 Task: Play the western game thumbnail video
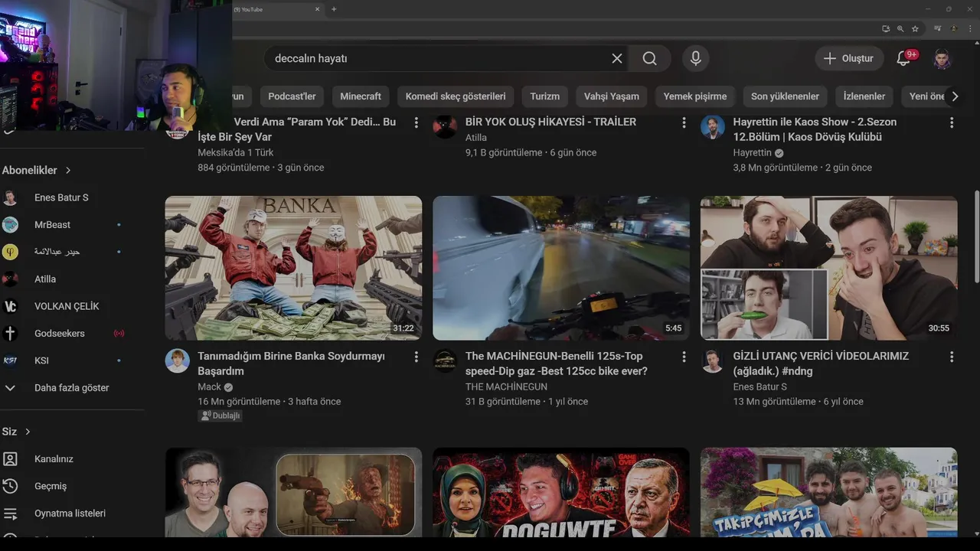click(293, 492)
